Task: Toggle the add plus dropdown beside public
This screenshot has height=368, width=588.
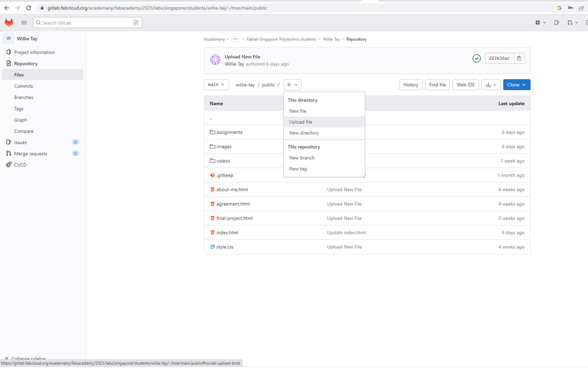Action: point(292,85)
